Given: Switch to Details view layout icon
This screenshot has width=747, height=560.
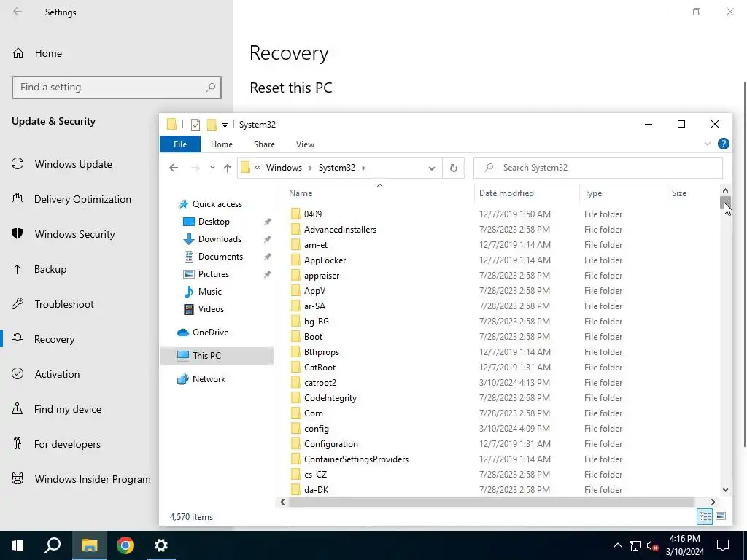Looking at the screenshot, I should tap(705, 516).
